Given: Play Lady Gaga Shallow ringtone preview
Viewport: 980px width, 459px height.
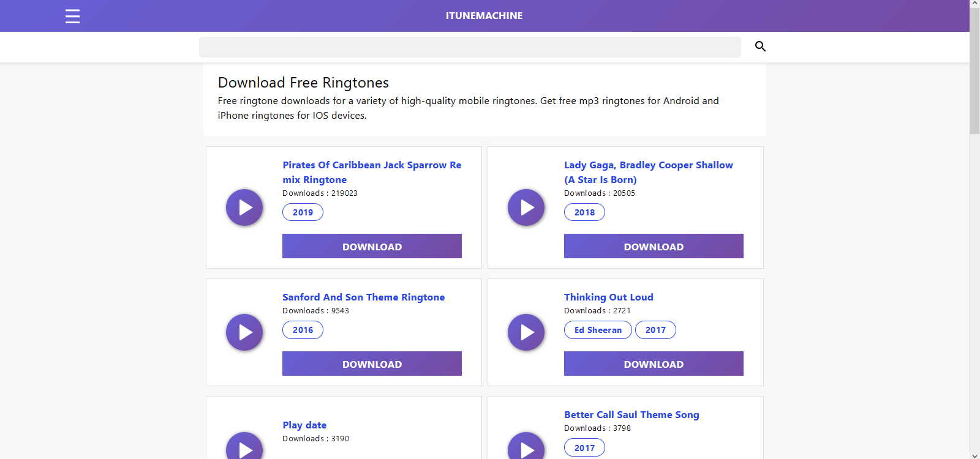Looking at the screenshot, I should click(x=526, y=207).
